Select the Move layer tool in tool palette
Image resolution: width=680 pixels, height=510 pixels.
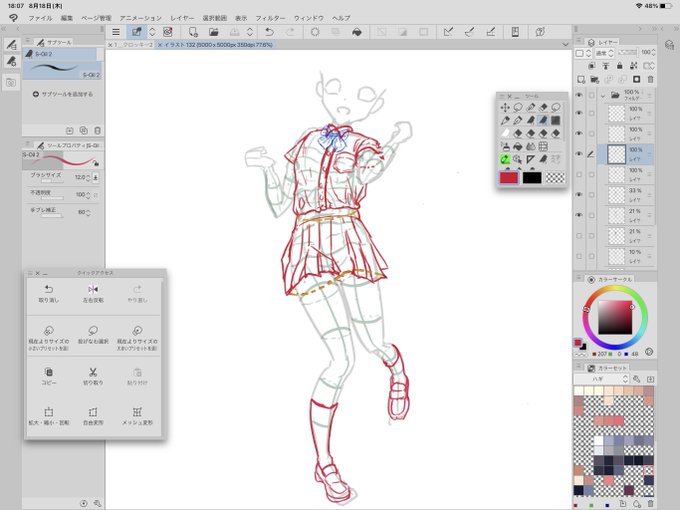click(x=505, y=108)
